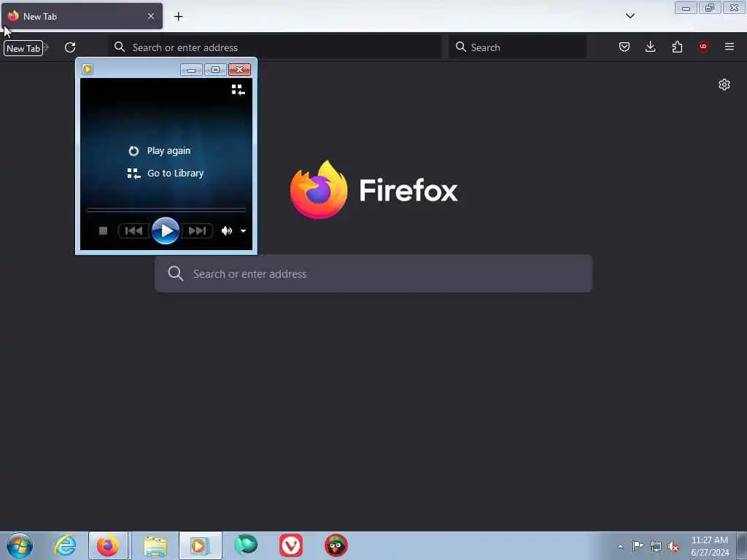Click Play again in media player

coord(159,151)
